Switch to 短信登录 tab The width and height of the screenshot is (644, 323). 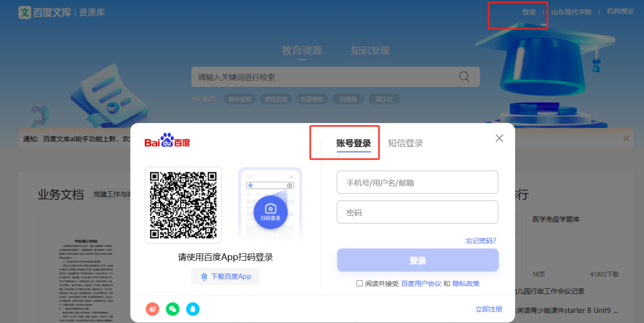pos(406,143)
